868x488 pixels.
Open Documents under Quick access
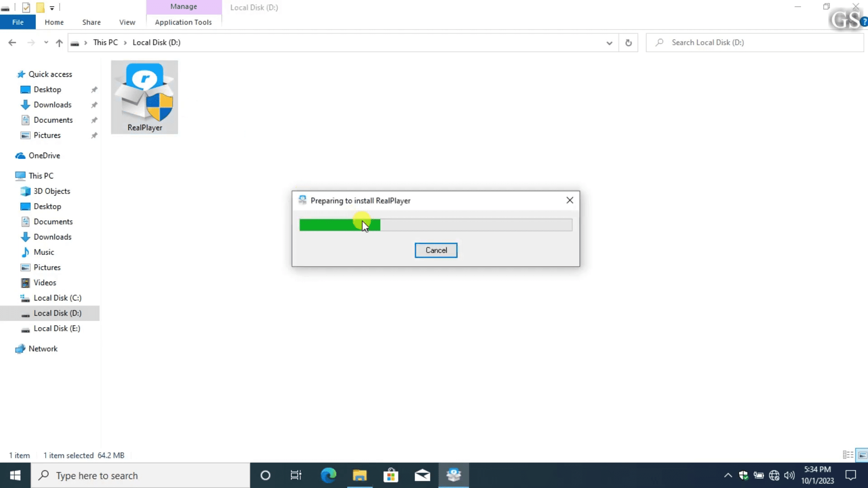pyautogui.click(x=53, y=120)
